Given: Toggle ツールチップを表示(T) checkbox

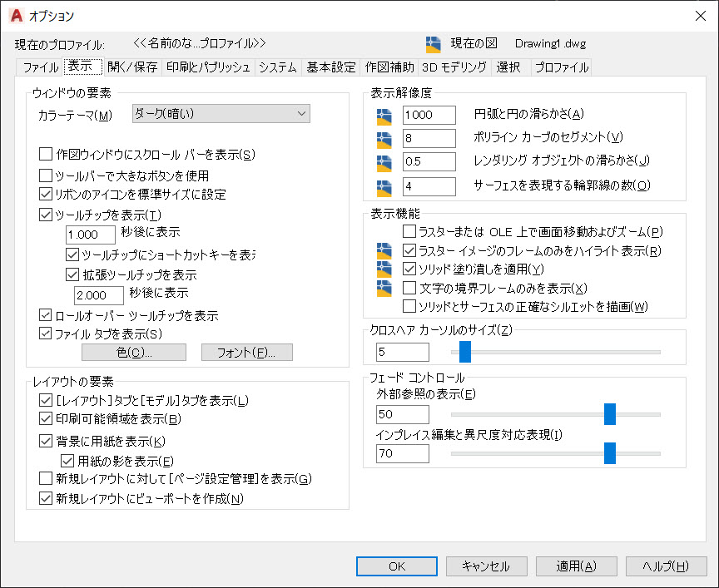Looking at the screenshot, I should point(46,215).
